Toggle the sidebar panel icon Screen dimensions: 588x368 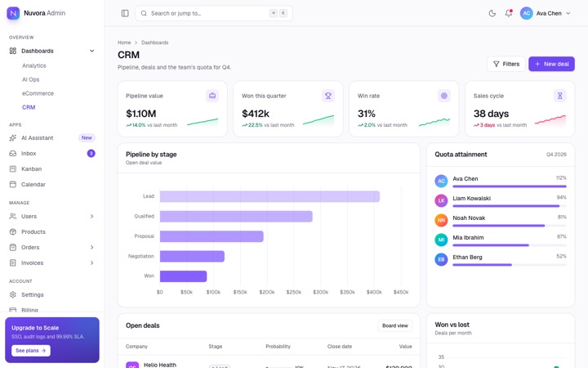click(125, 13)
